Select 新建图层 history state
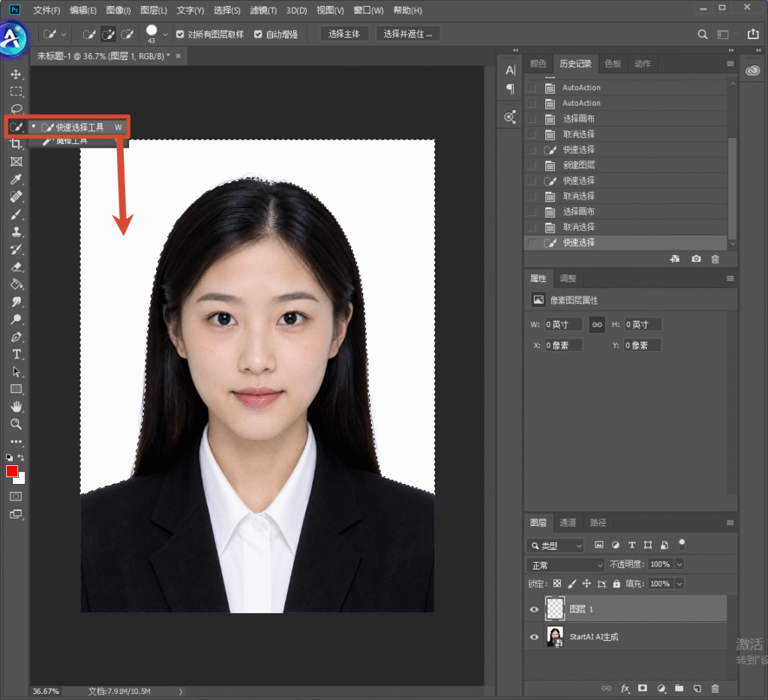This screenshot has width=768, height=700. [625, 165]
